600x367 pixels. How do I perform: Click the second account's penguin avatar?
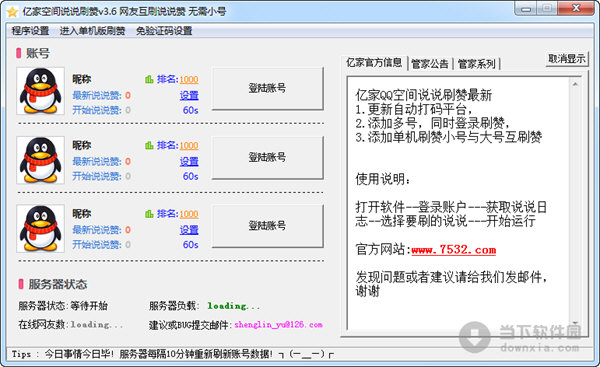tap(40, 160)
